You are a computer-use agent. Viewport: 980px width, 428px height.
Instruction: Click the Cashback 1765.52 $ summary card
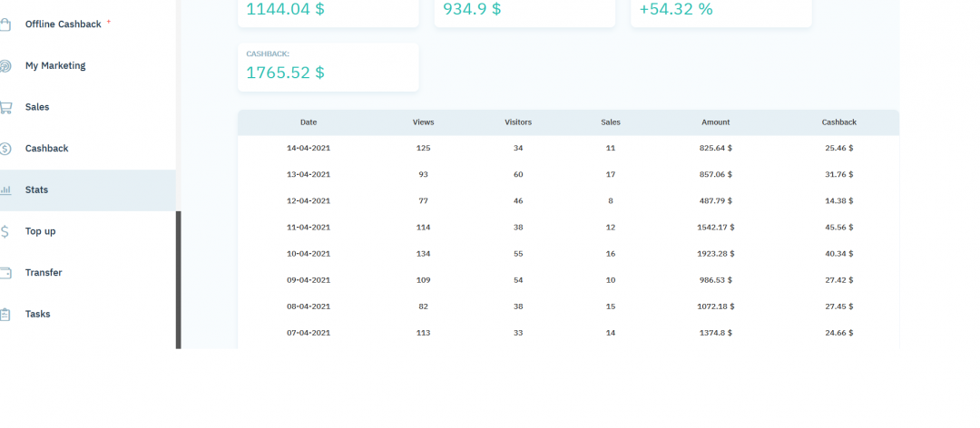tap(328, 66)
